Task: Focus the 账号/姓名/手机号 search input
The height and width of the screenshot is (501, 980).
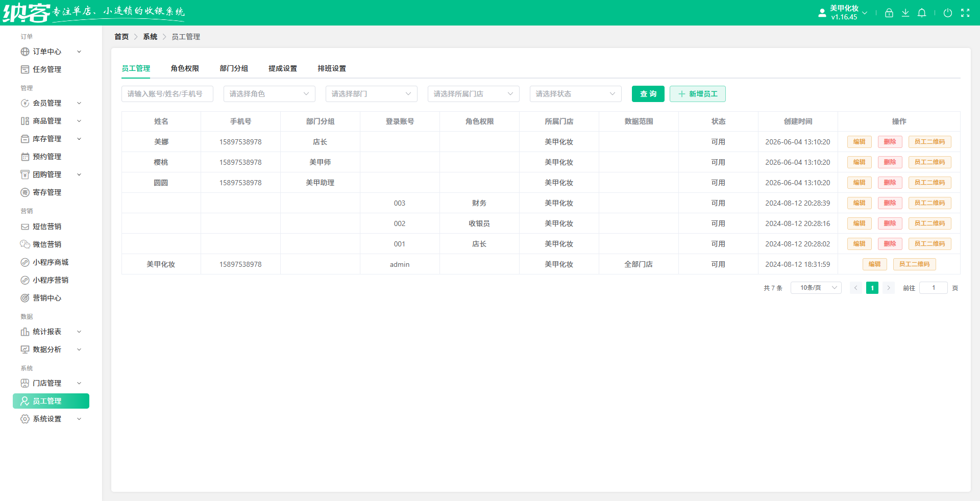Action: click(167, 94)
